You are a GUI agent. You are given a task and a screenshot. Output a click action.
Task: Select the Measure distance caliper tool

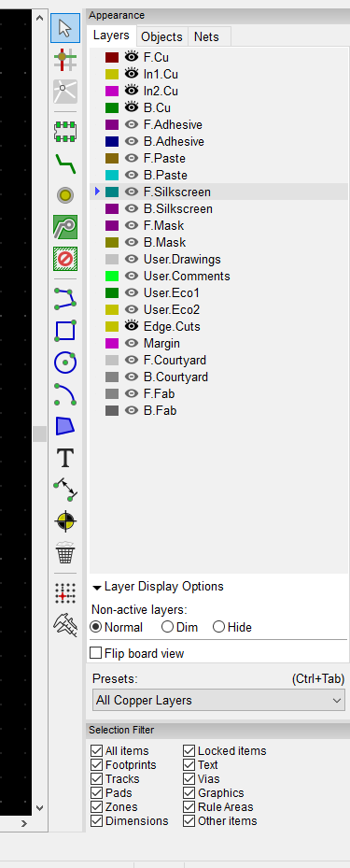tap(65, 624)
